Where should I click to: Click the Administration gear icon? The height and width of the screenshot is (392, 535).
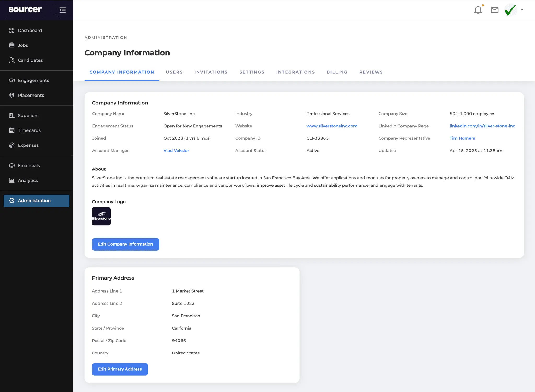(x=12, y=201)
